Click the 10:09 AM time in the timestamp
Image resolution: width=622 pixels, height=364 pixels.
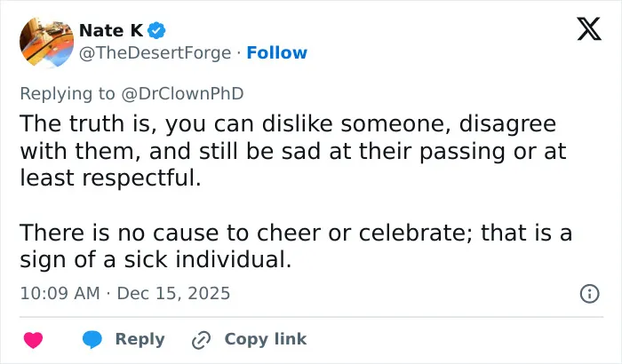[x=60, y=294]
